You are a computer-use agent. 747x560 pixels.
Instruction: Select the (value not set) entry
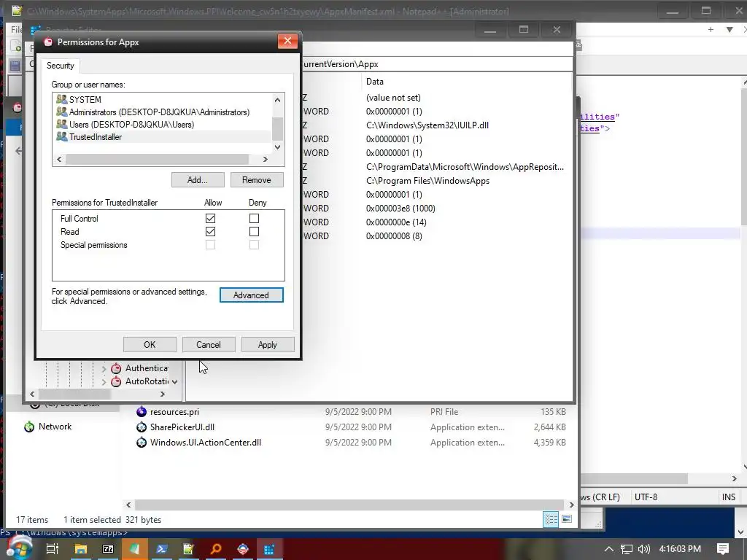(x=393, y=98)
